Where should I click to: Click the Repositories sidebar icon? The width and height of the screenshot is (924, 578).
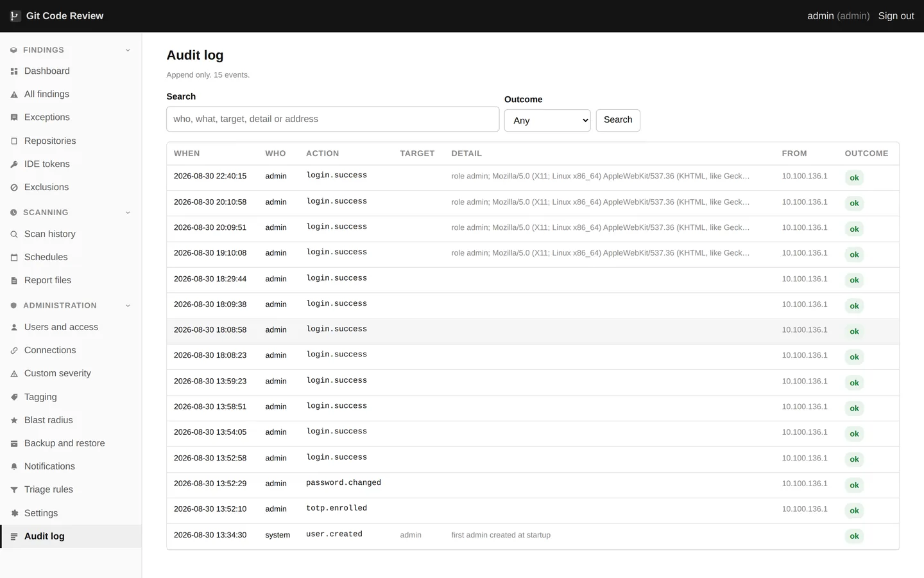pyautogui.click(x=14, y=141)
